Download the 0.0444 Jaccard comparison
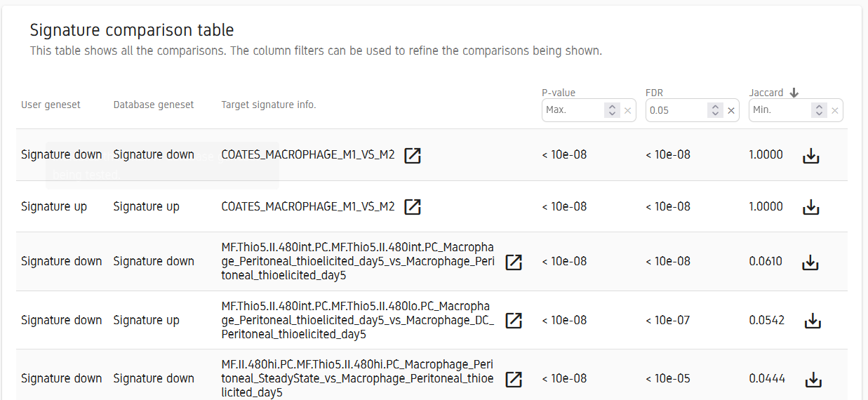This screenshot has height=400, width=868. pyautogui.click(x=813, y=380)
